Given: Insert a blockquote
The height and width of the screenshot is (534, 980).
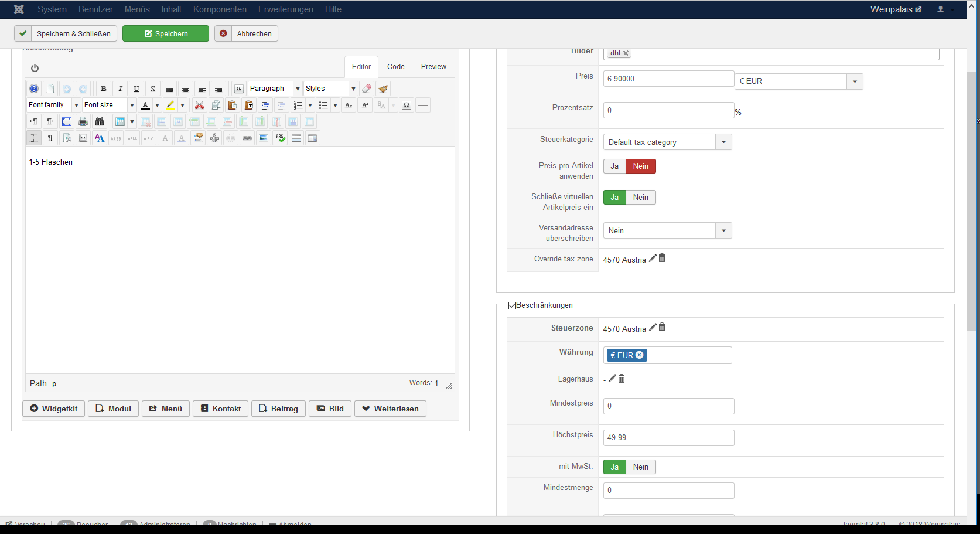Looking at the screenshot, I should [x=239, y=89].
